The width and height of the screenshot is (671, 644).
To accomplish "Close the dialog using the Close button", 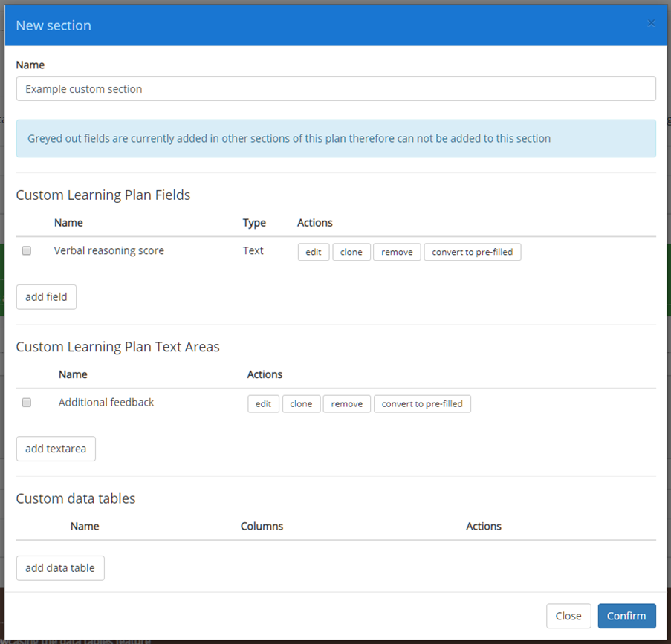I will (x=568, y=616).
